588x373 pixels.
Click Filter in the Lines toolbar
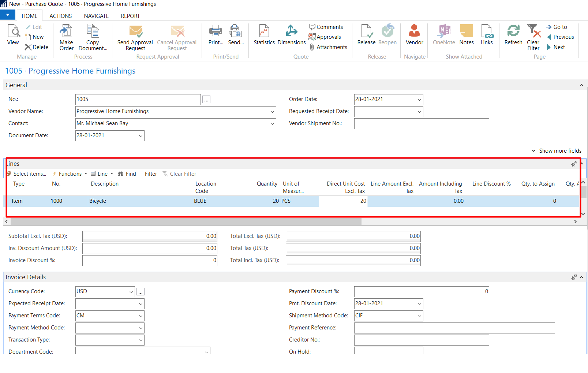tap(151, 174)
